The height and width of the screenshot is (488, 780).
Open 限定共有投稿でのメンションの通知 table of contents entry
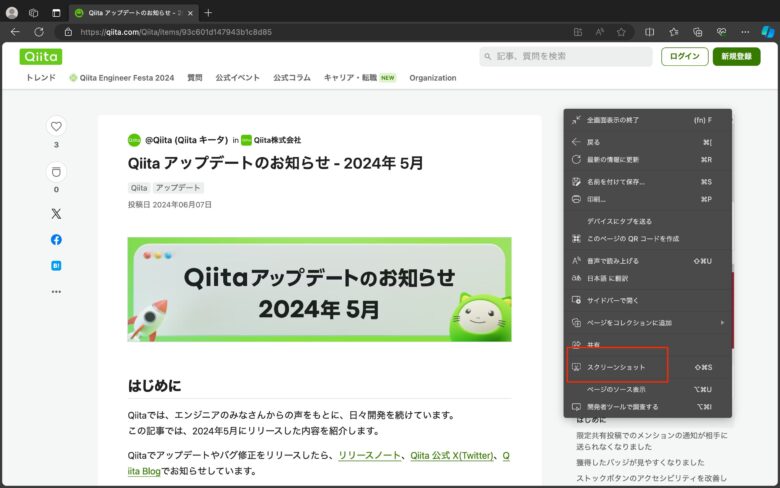(651, 441)
